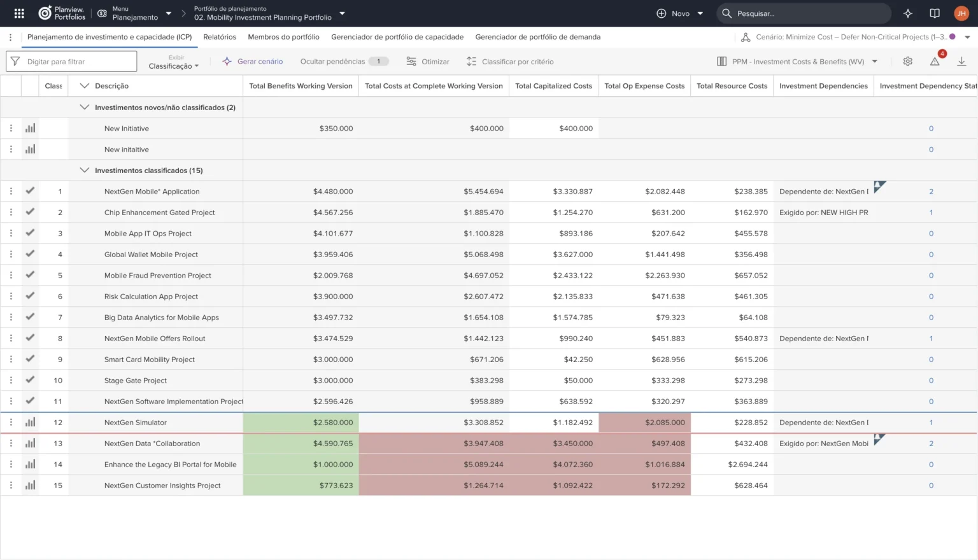Open the apps grid launcher
The width and height of the screenshot is (978, 560).
coord(19,13)
